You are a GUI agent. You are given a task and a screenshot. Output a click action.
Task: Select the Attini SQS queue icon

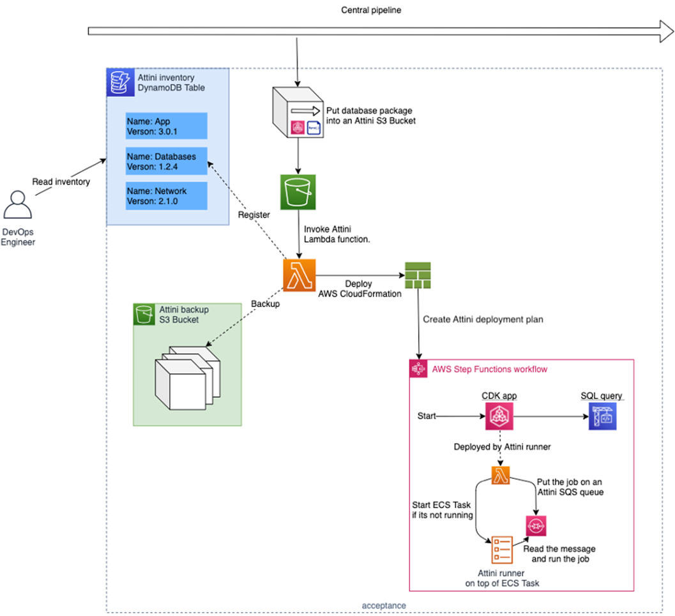535,525
